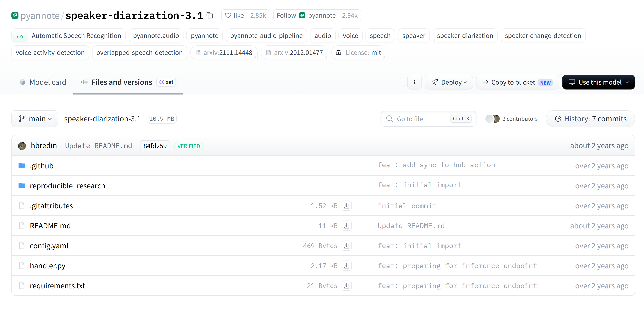Expand the main branch dropdown
The width and height of the screenshot is (644, 319).
35,119
